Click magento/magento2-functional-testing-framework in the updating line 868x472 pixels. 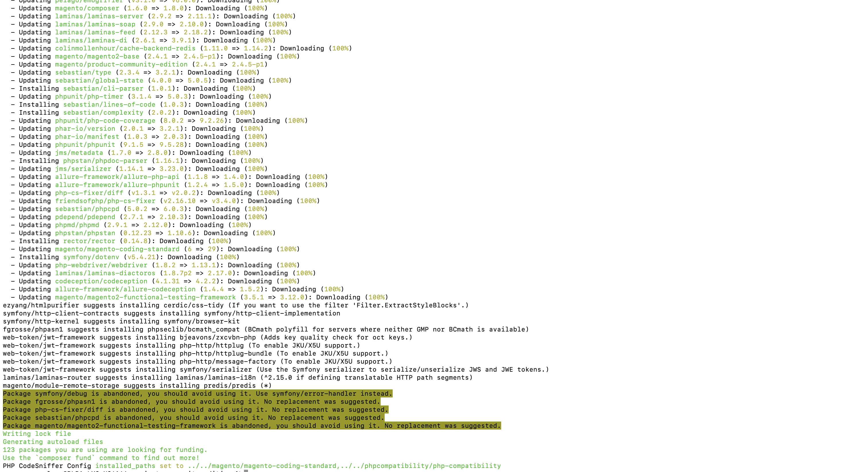click(145, 297)
